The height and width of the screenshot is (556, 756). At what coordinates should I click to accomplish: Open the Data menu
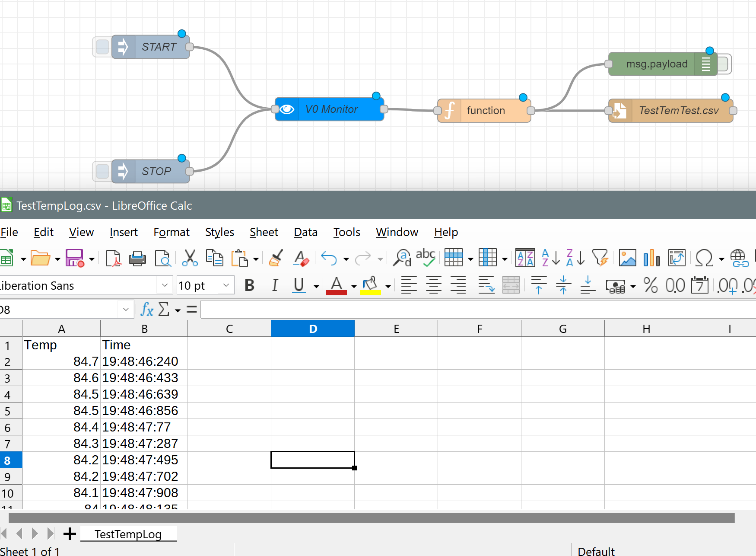tap(305, 232)
